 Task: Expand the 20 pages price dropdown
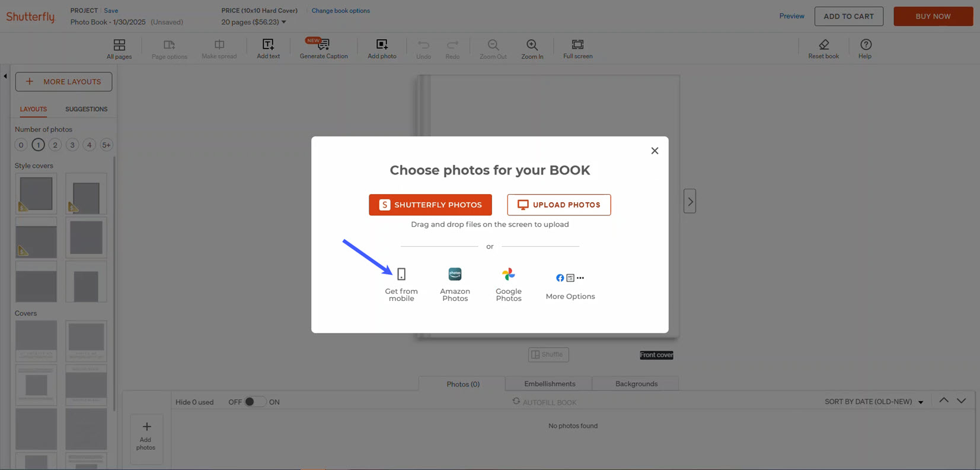pyautogui.click(x=283, y=23)
